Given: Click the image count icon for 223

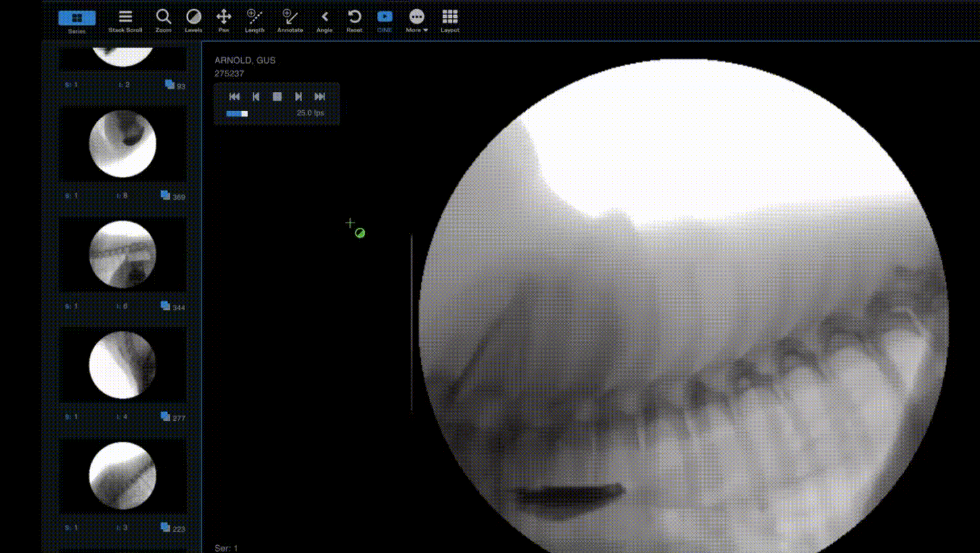Looking at the screenshot, I should click(x=166, y=527).
